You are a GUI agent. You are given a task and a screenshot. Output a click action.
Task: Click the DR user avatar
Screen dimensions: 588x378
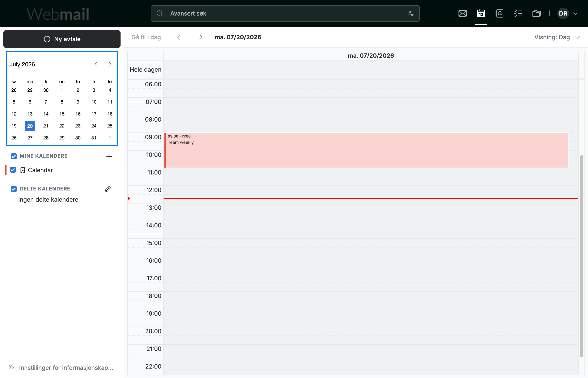(563, 13)
